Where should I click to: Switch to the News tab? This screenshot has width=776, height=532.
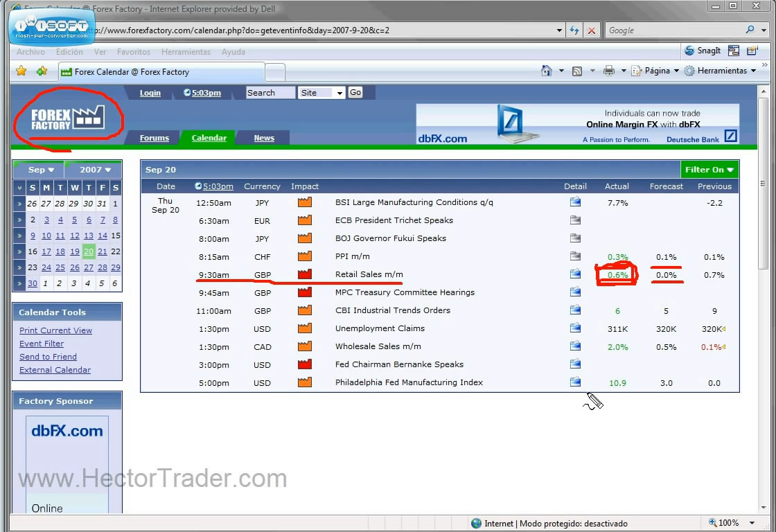tap(264, 138)
